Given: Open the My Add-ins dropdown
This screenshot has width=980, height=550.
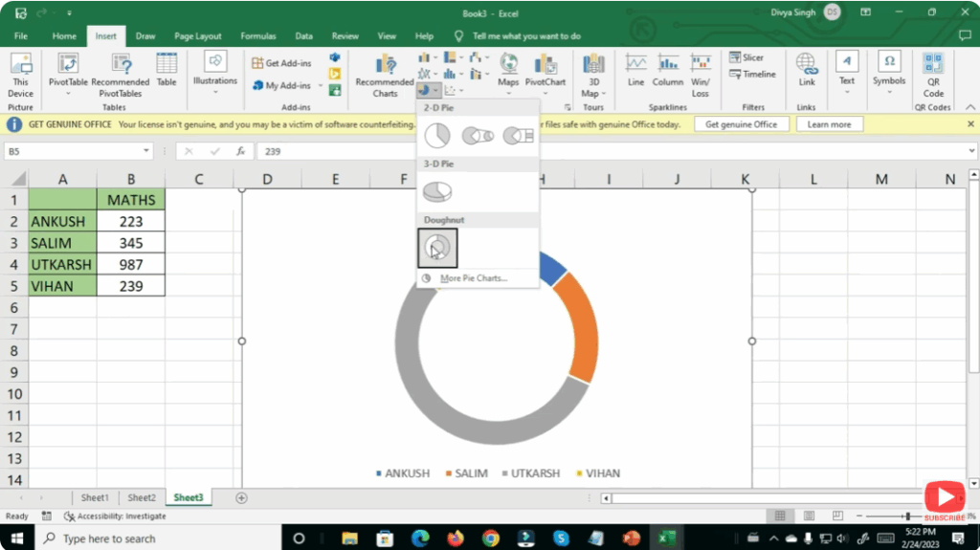Looking at the screenshot, I should pos(318,86).
